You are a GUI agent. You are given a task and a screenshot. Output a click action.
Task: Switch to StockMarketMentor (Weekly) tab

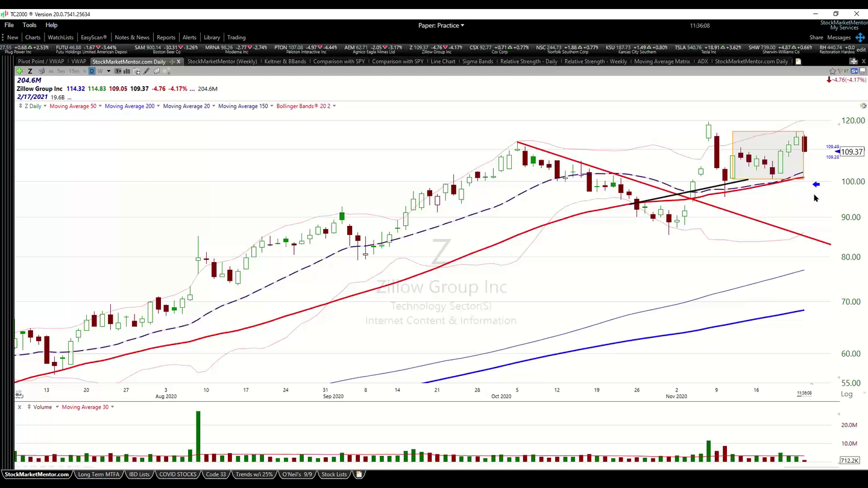click(222, 61)
